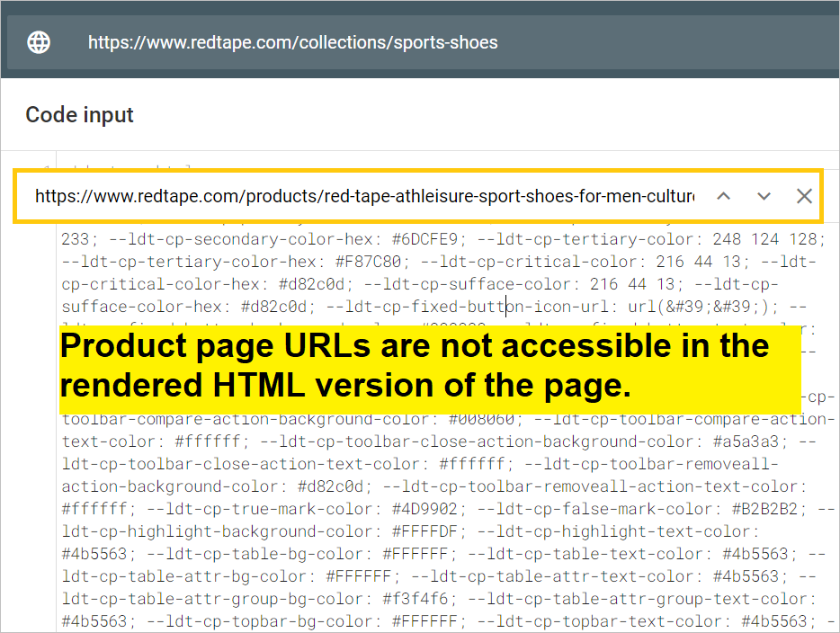Click text '--ldt-cp-tertiary-color-hex: #F87C80;'
The height and width of the screenshot is (633, 840).
[236, 262]
